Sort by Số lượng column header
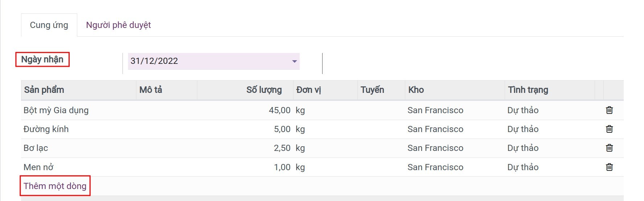644x201 pixels. pos(264,90)
